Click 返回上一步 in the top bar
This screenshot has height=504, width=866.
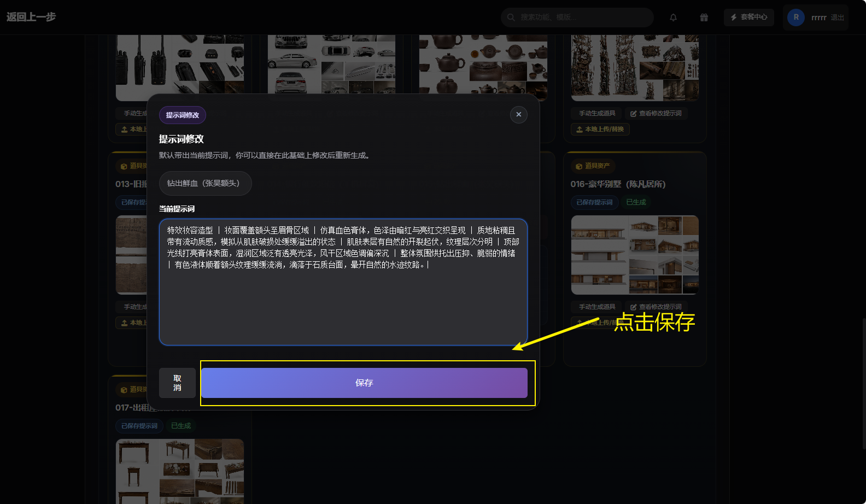(31, 17)
